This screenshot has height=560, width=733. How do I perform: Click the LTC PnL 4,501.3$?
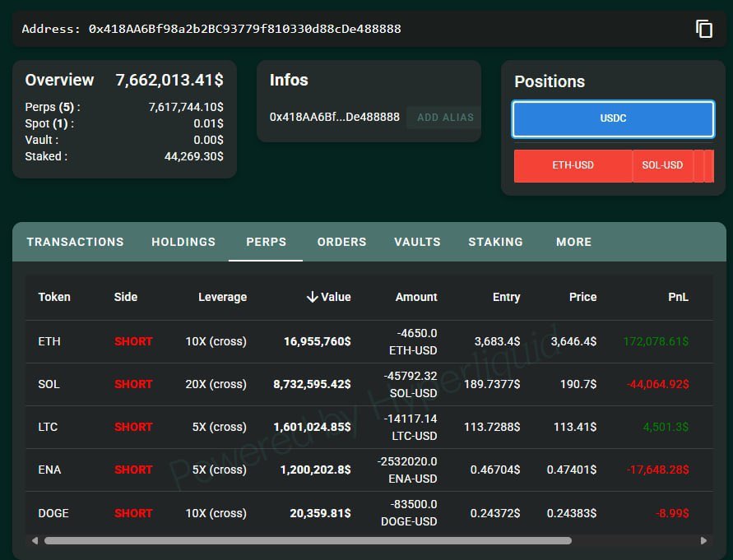click(666, 427)
